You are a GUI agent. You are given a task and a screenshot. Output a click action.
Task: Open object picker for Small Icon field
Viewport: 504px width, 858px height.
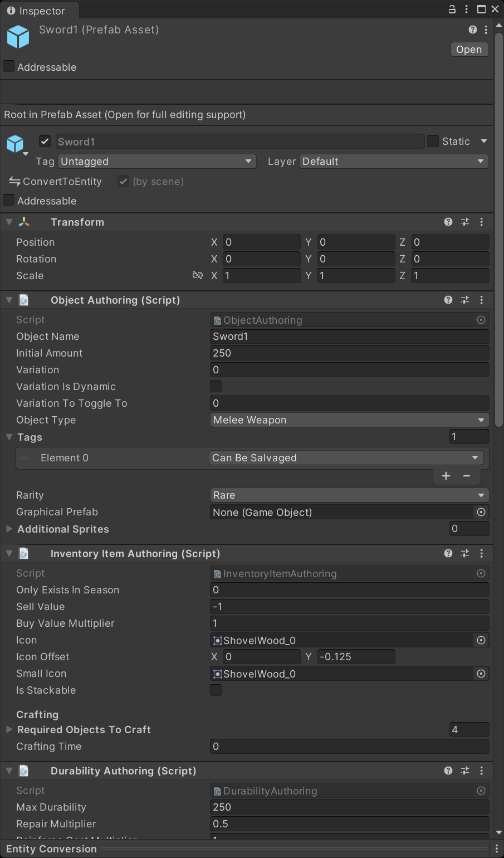(x=481, y=674)
